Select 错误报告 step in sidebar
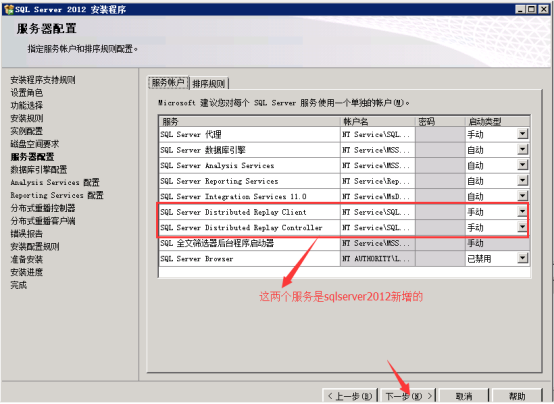Viewport: 554px width, 404px height. (x=27, y=234)
